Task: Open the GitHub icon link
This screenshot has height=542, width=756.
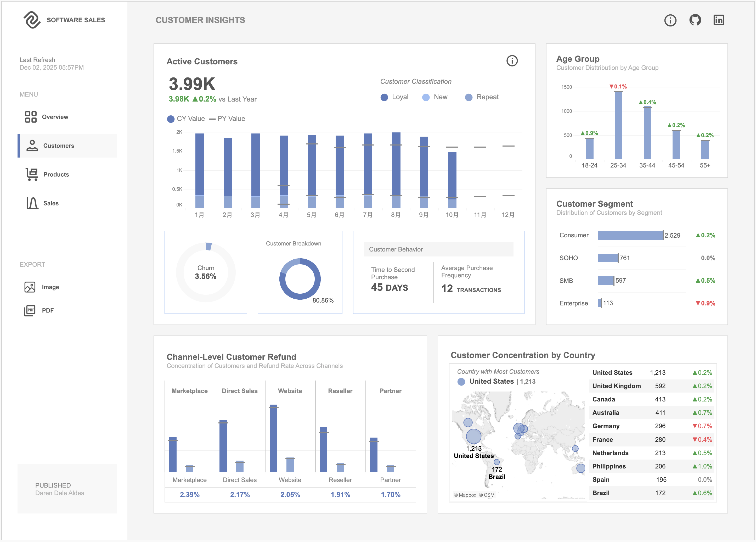Action: point(695,20)
